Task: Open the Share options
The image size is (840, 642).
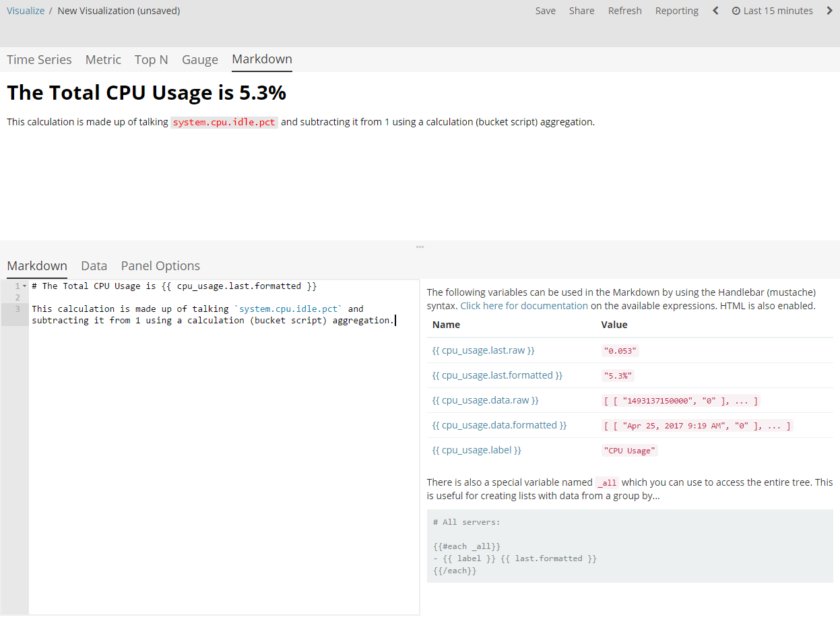Action: (581, 10)
